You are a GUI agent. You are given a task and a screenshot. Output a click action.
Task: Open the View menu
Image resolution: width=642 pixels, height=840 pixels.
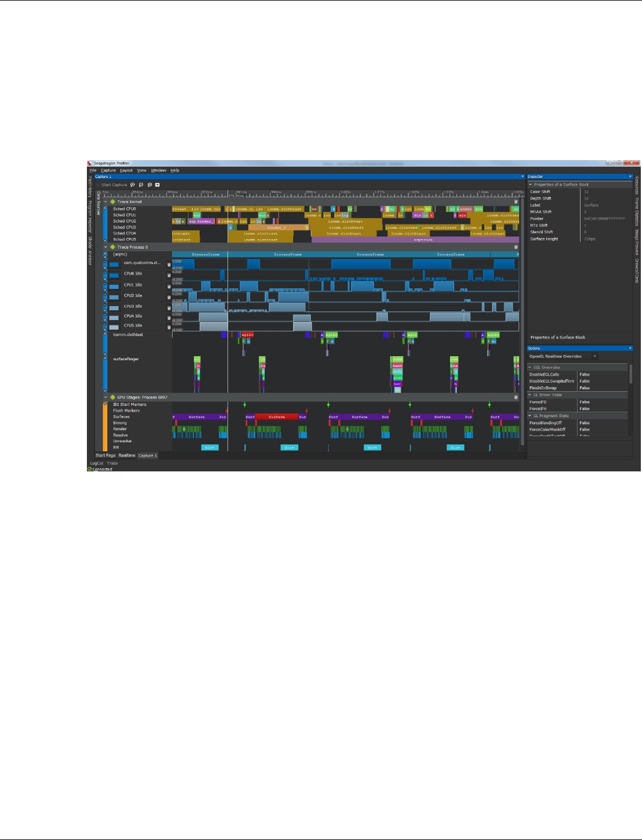[142, 170]
